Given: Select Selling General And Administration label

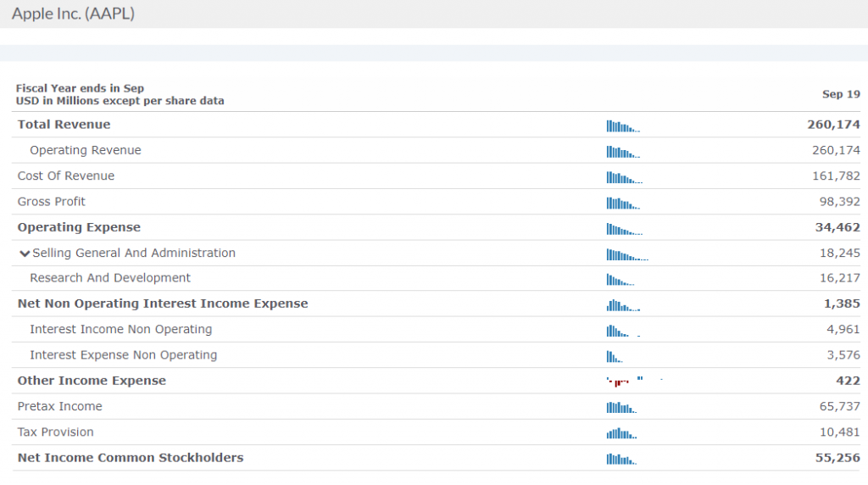Looking at the screenshot, I should [134, 253].
